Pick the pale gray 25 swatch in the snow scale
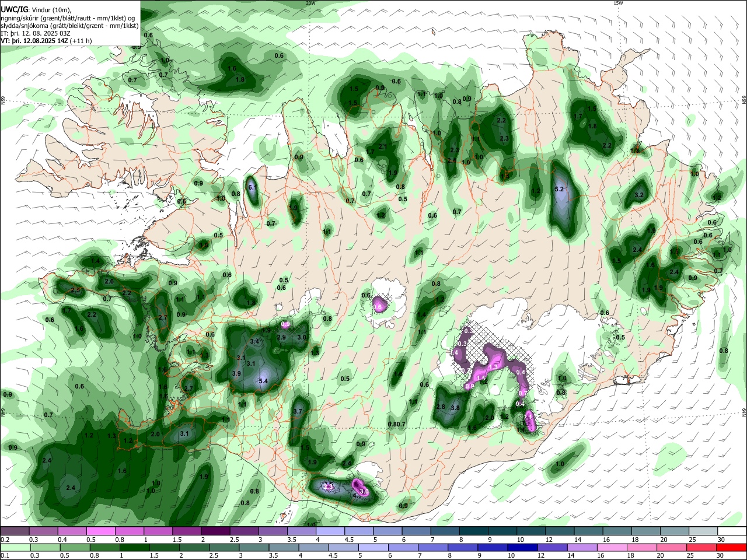Viewport: 747px width, 560px height. tap(703, 531)
